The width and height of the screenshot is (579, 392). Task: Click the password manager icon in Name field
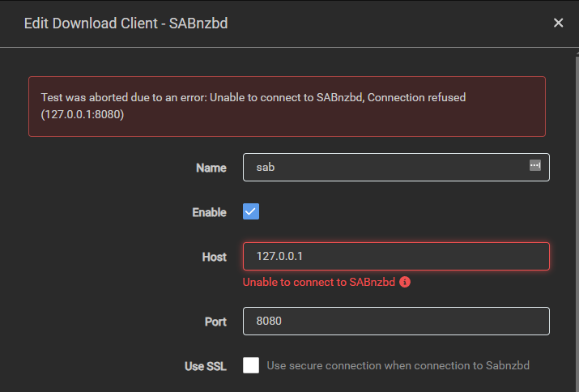[535, 165]
